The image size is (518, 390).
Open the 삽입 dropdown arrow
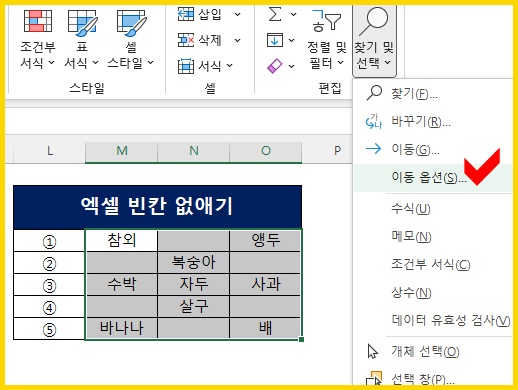[x=237, y=14]
